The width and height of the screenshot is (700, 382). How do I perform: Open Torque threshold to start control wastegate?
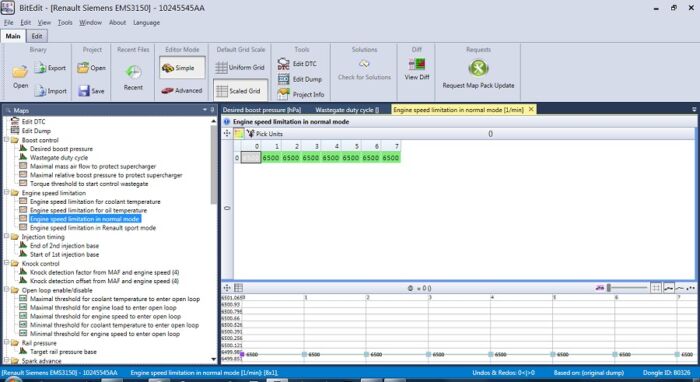click(89, 183)
